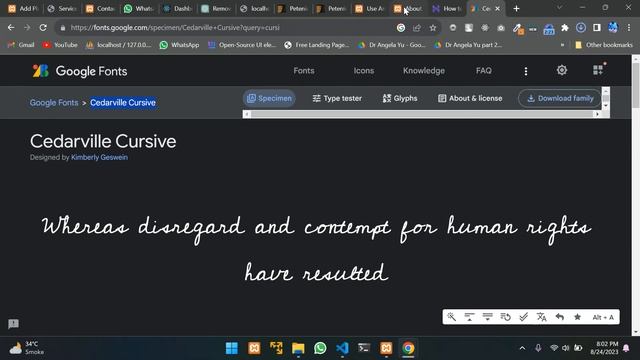640x360 pixels.
Task: Open WhatsApp from the taskbar
Action: tap(320, 348)
